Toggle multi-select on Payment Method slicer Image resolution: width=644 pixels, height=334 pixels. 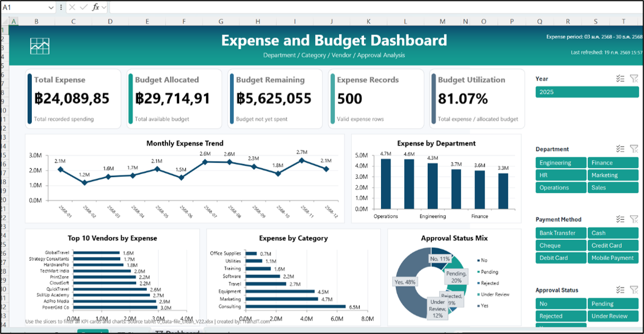coord(620,219)
